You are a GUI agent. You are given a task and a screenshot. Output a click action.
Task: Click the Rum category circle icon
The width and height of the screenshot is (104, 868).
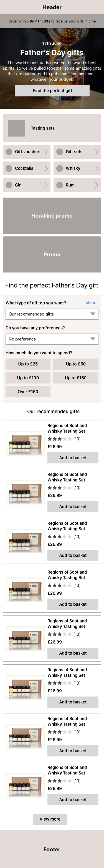tap(60, 185)
